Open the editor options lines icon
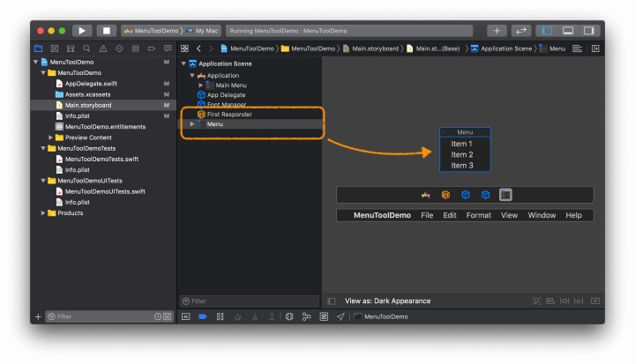 click(x=577, y=48)
